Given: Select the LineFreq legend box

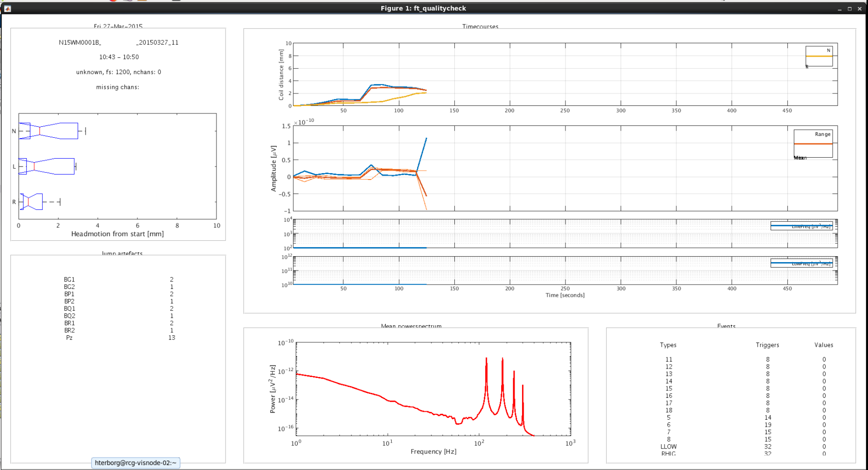Looking at the screenshot, I should pos(801,226).
